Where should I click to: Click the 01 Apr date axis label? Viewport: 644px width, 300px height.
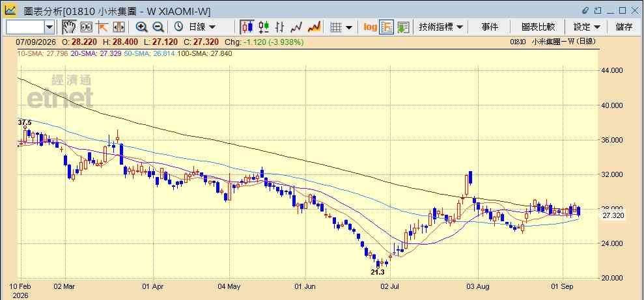coord(153,286)
